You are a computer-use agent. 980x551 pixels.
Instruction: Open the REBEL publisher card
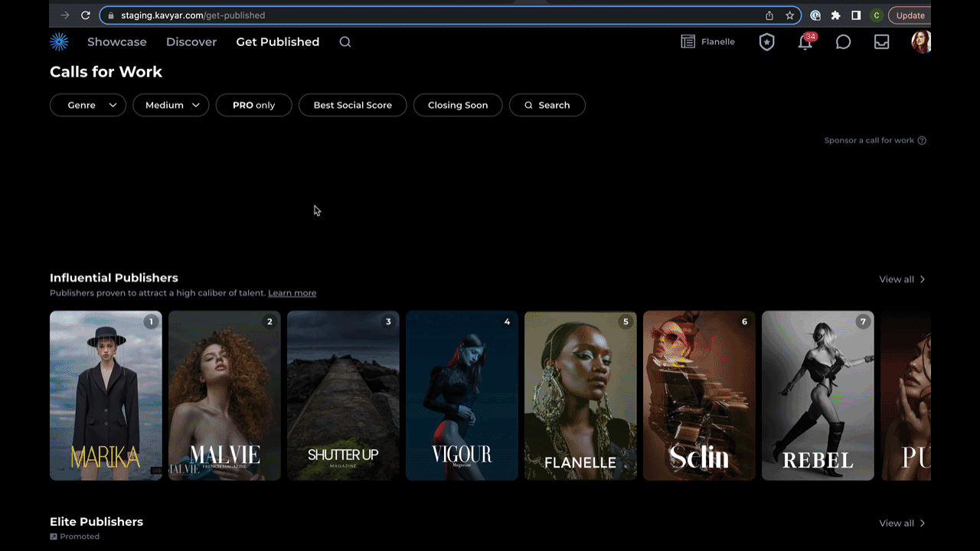pos(818,396)
